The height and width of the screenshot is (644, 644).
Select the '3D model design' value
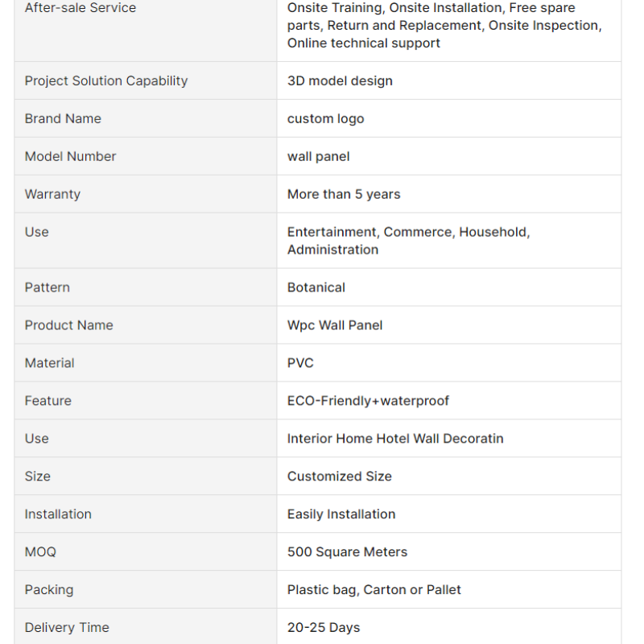point(340,81)
